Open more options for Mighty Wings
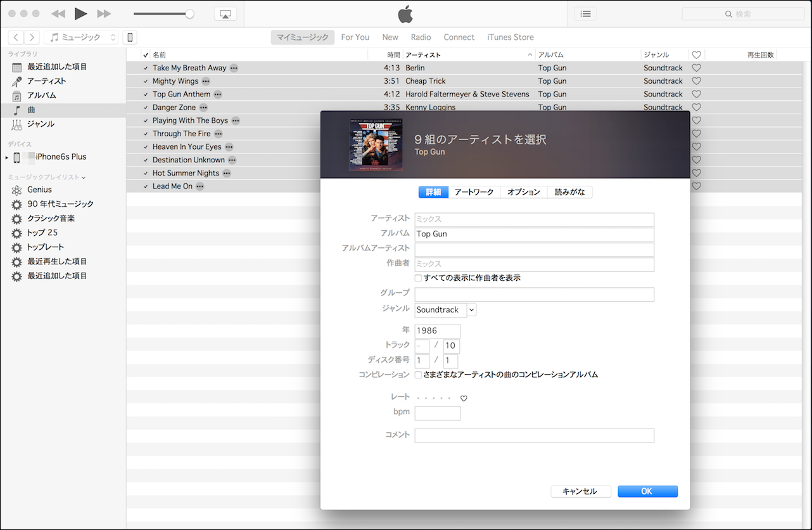 205,81
